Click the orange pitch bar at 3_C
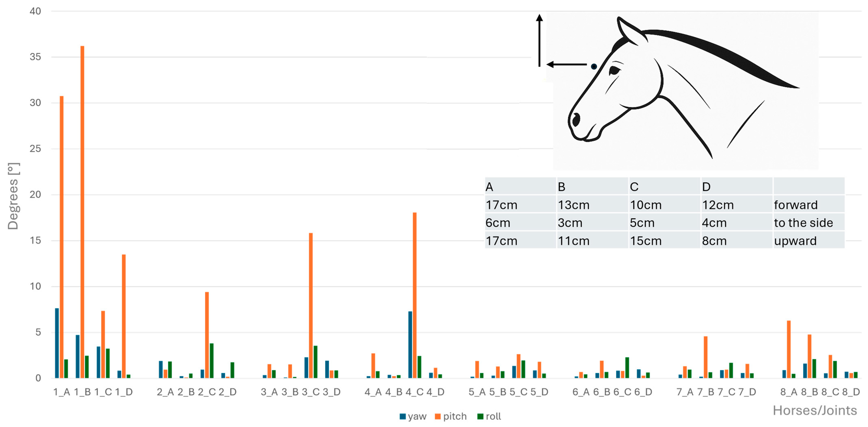868x427 pixels. point(311,306)
